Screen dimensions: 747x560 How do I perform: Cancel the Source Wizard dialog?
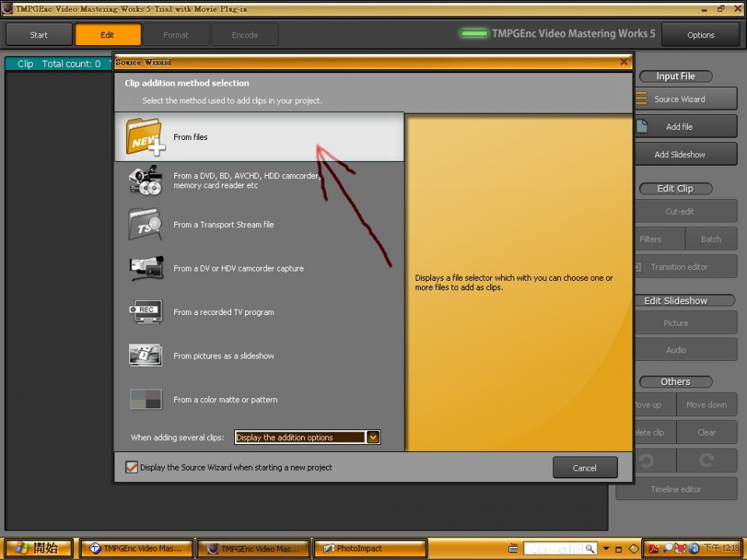pos(584,467)
